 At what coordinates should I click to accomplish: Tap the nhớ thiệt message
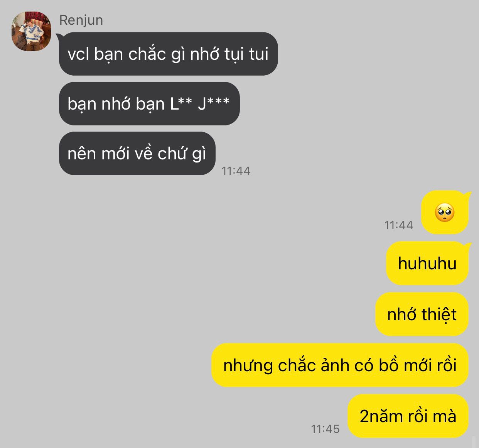click(422, 314)
